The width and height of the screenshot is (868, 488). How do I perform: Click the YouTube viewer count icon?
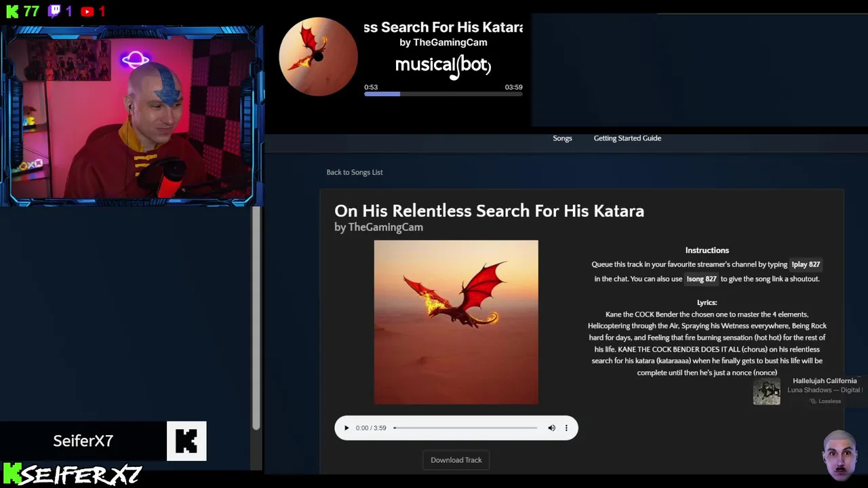point(87,12)
